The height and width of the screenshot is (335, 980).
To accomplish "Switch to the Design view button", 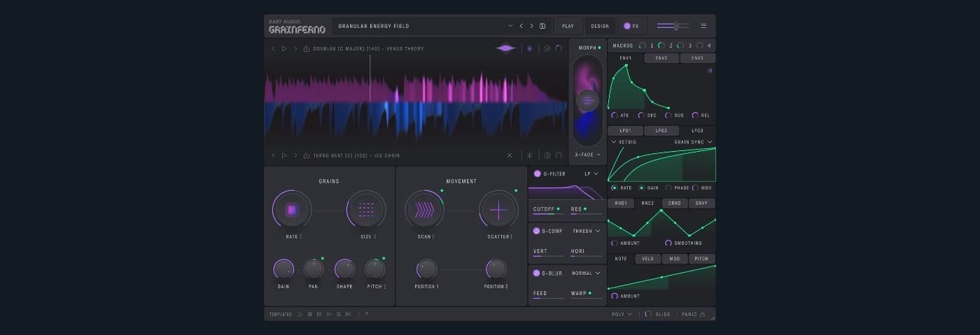I will 600,26.
